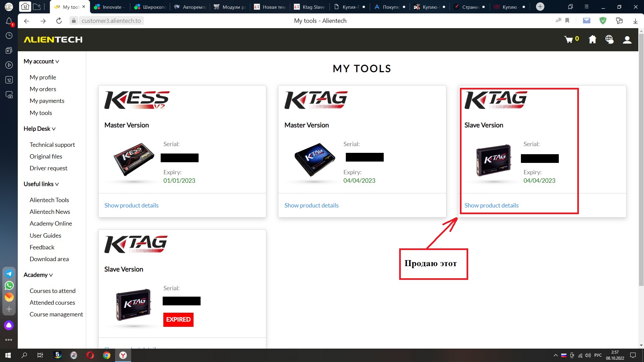
Task: Open My orders menu item
Action: click(x=43, y=89)
